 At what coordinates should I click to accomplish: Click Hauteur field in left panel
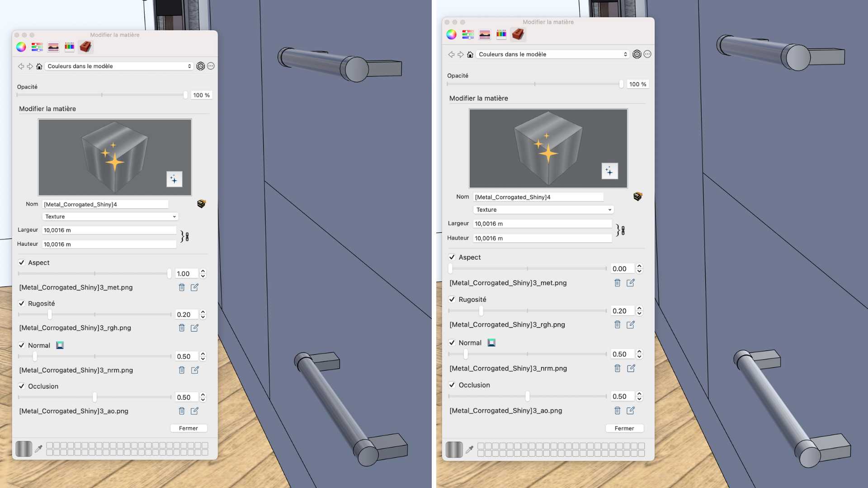pyautogui.click(x=109, y=244)
